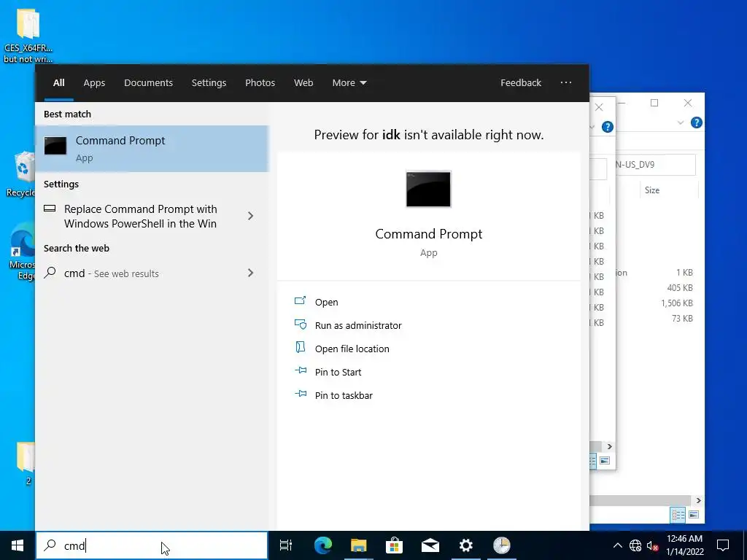
Task: Click the blue help icon in File Explorer window
Action: pos(696,122)
